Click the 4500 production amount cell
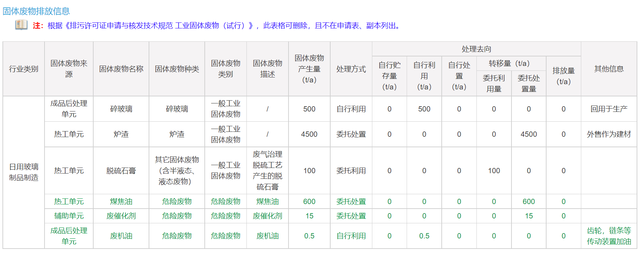This screenshot has height=264, width=644. (309, 134)
